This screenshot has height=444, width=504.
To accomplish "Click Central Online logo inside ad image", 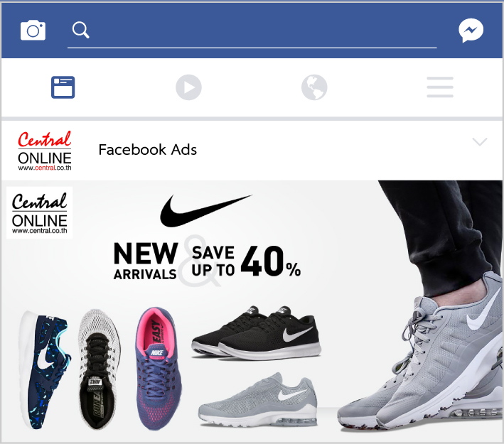I will (40, 212).
